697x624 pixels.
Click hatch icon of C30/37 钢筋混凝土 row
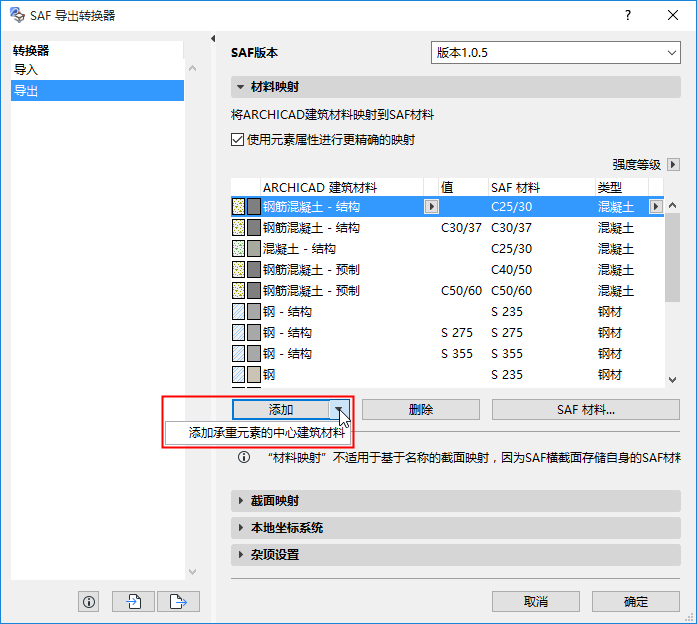point(239,228)
